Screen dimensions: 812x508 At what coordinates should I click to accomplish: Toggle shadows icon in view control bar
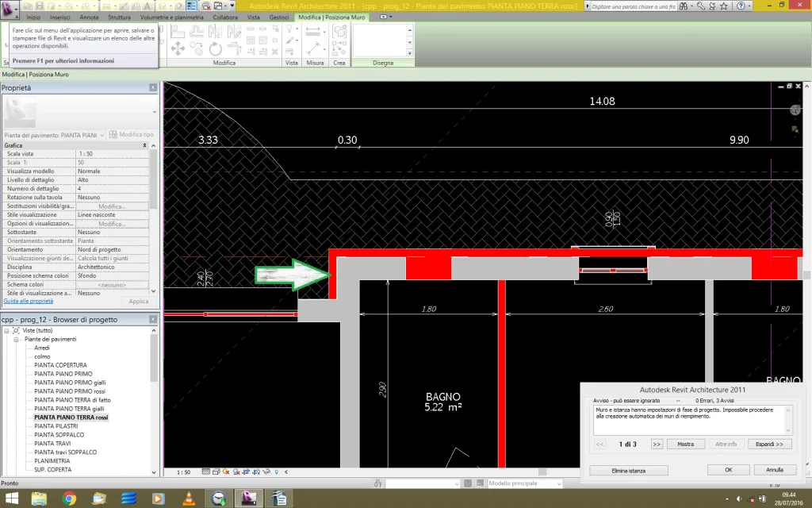[x=236, y=471]
